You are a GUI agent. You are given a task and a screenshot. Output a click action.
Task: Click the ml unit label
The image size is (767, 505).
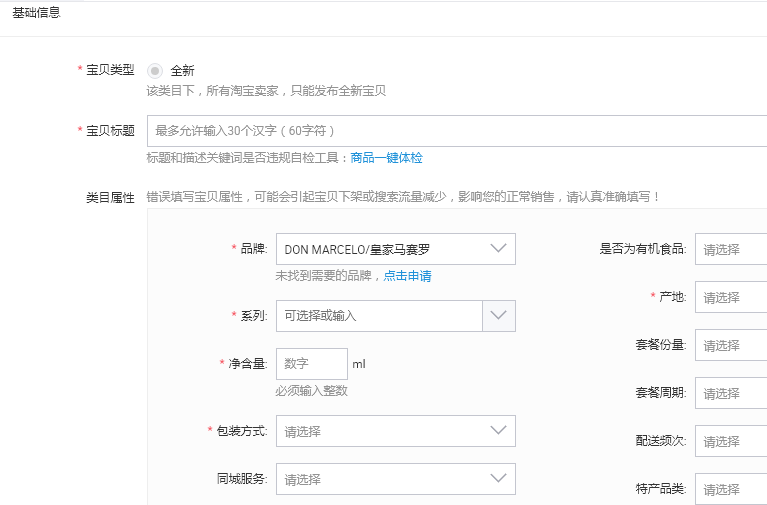(359, 364)
